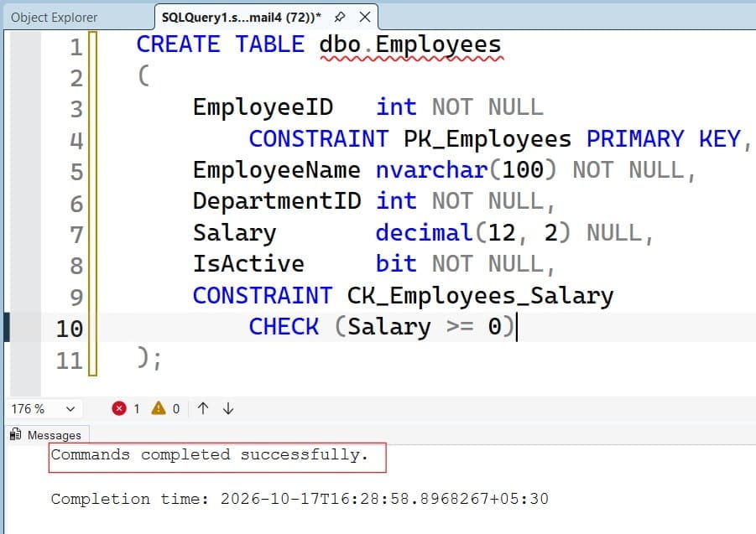Click 'int' data type on line 3

click(396, 107)
